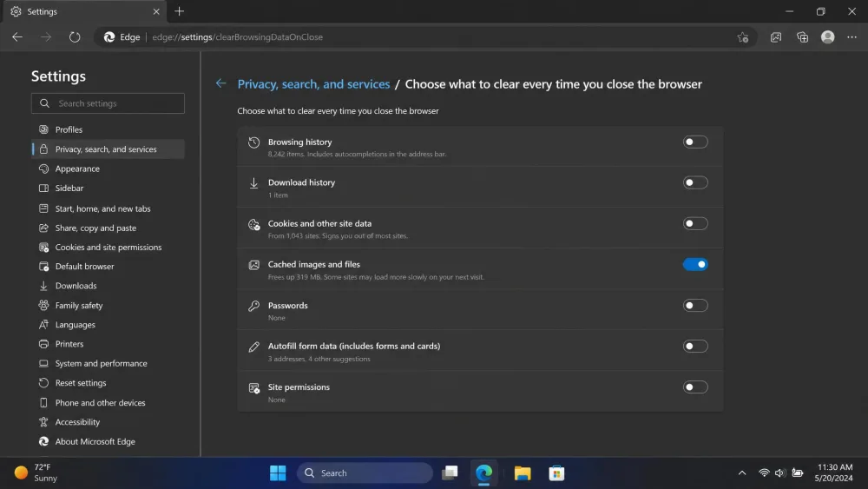Click the Autofill form data pencil icon

(x=253, y=347)
